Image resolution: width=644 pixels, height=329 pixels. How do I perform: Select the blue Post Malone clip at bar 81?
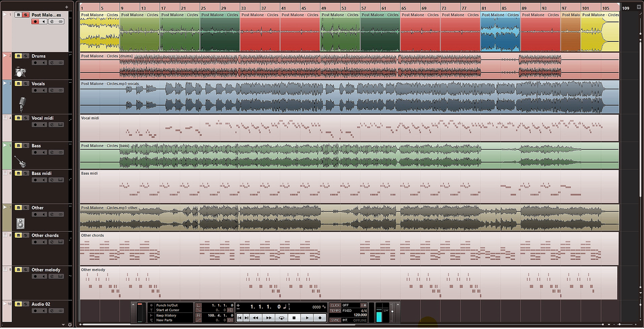(x=501, y=32)
